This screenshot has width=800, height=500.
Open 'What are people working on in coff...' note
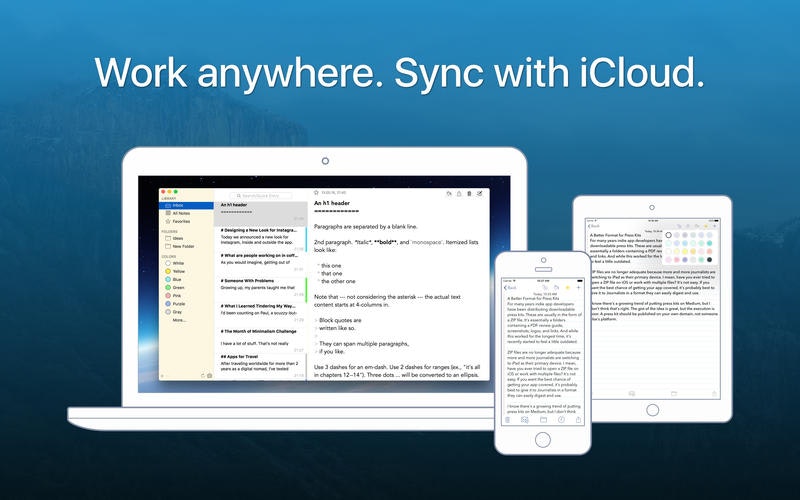pos(260,264)
